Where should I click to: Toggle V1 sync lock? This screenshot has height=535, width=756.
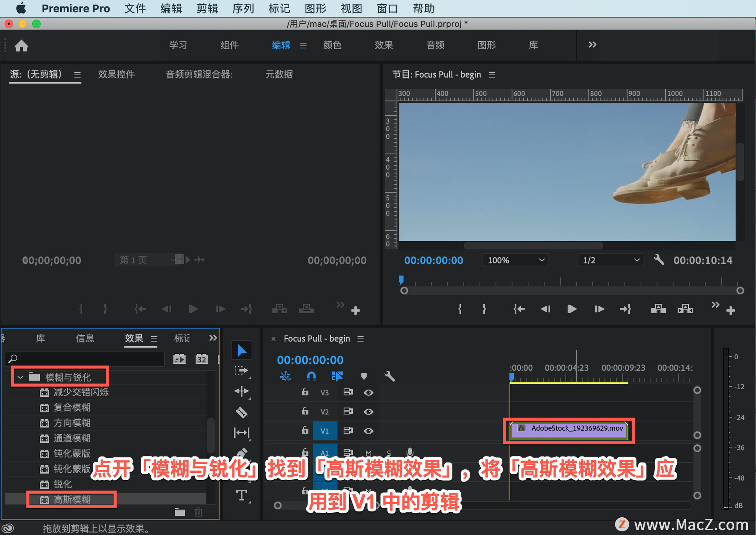[348, 430]
